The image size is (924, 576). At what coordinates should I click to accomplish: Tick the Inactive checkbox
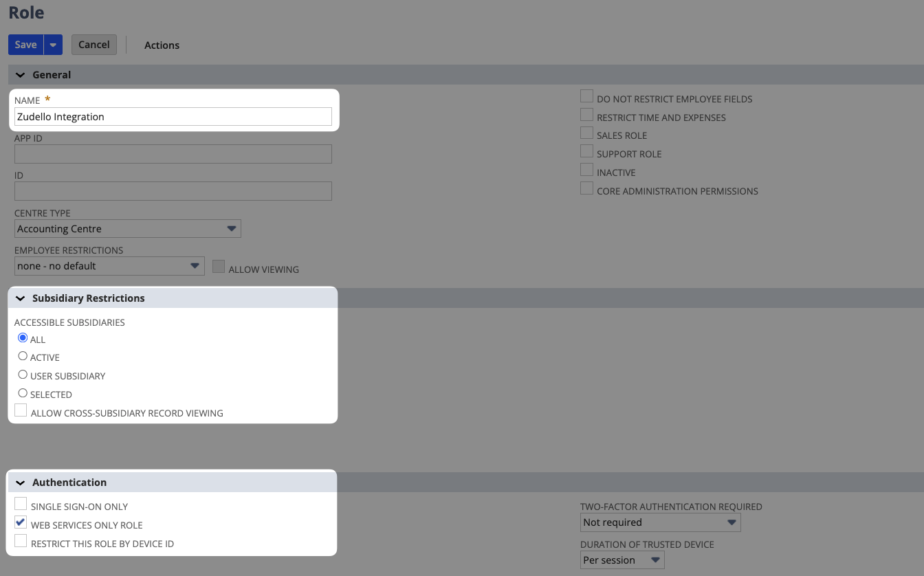(x=586, y=170)
